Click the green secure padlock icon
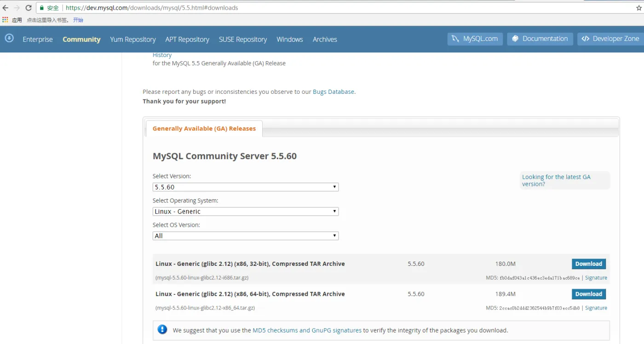Image resolution: width=644 pixels, height=344 pixels. point(42,8)
